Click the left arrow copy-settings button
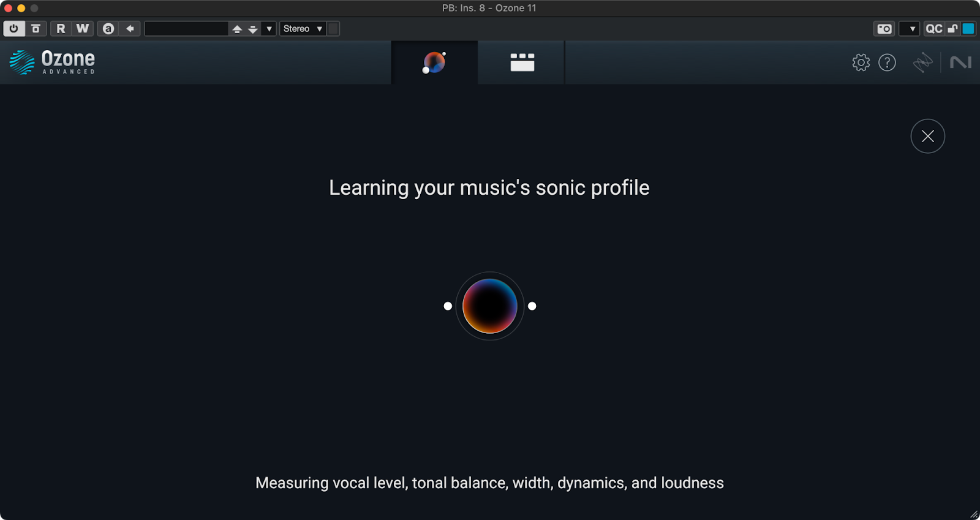 point(130,29)
